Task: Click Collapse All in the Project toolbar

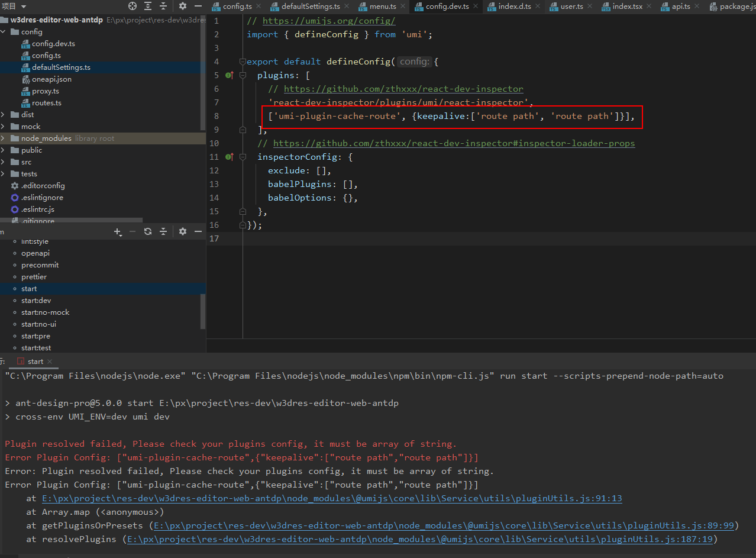Action: point(163,7)
